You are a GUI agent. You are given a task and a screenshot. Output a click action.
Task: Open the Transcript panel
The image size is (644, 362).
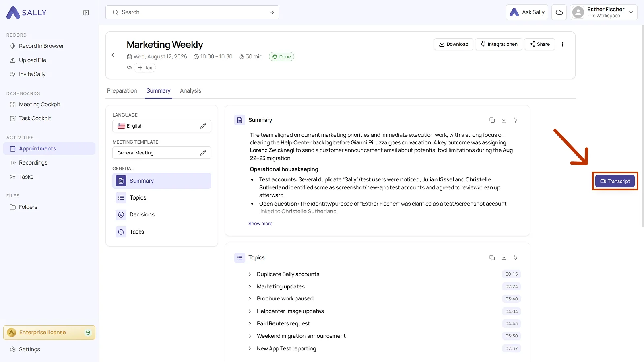[615, 181]
